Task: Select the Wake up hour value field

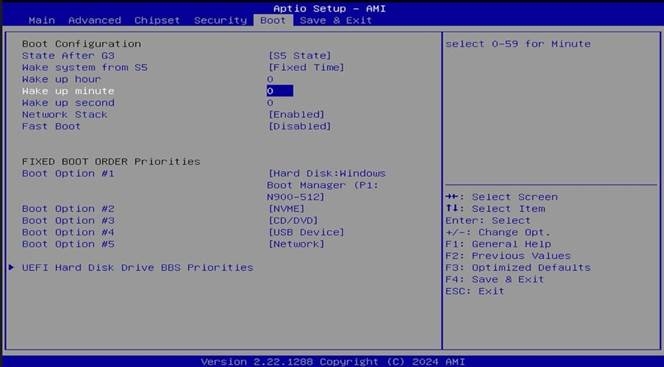Action: (270, 79)
